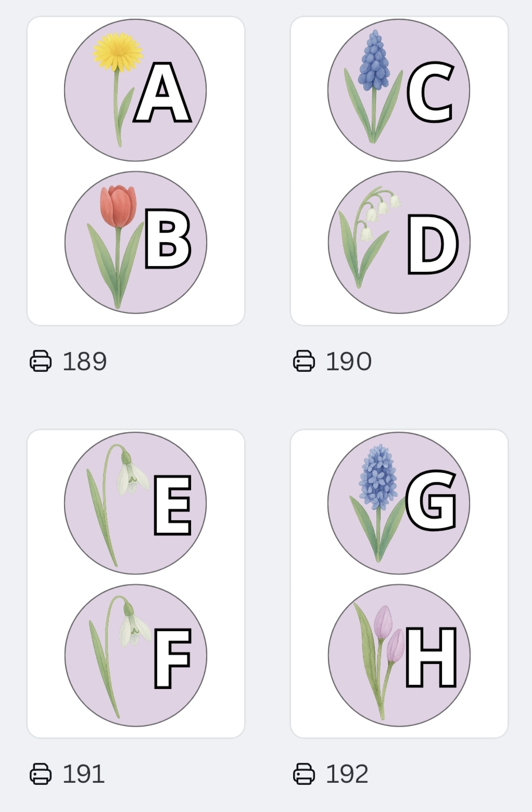Select the grape hyacinth letter C sticker

click(x=399, y=90)
